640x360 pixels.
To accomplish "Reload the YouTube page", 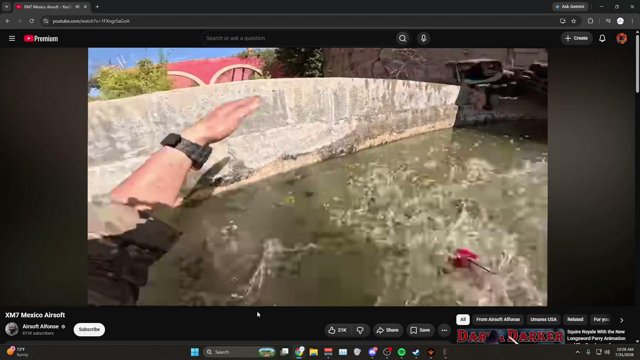I will pos(31,21).
